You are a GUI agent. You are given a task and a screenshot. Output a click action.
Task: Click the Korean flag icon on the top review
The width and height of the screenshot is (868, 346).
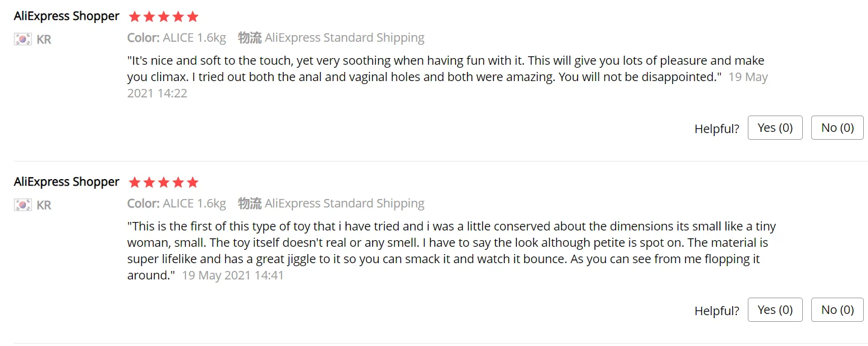[22, 39]
